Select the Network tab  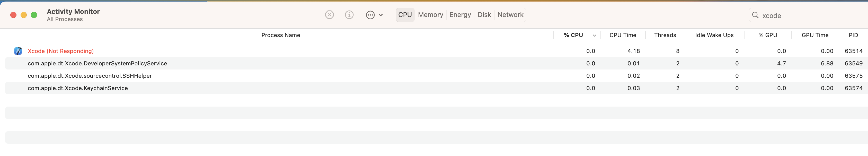coord(510,15)
